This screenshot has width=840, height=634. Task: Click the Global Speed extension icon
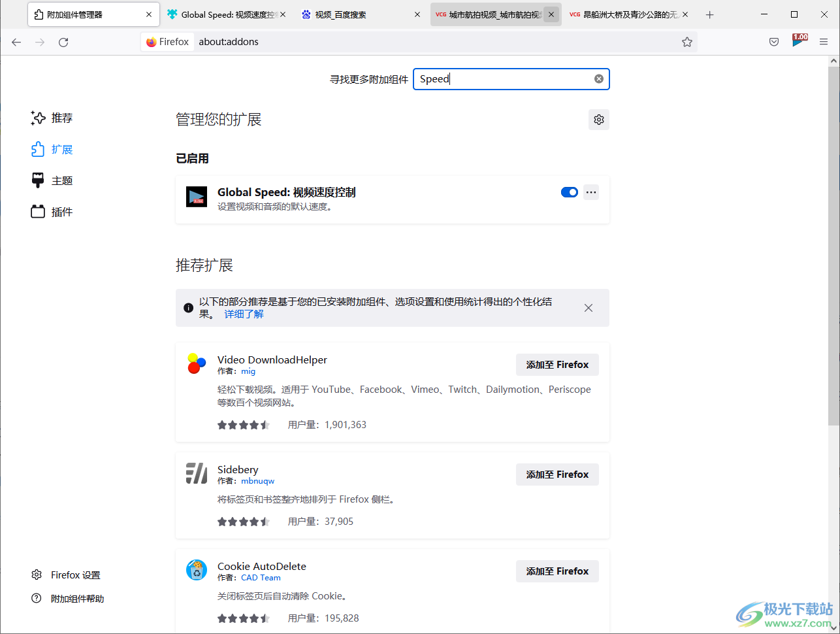pos(197,197)
